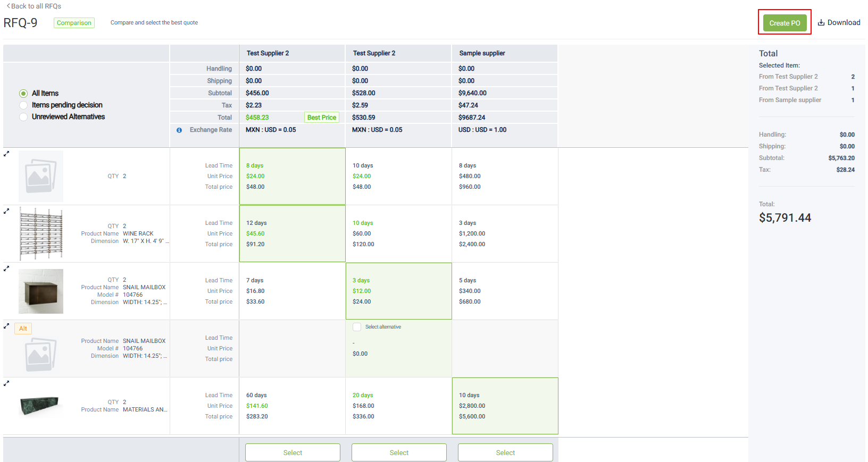This screenshot has height=462, width=868.
Task: Expand the Alt SNAIL MAILBOX row
Action: click(x=6, y=326)
